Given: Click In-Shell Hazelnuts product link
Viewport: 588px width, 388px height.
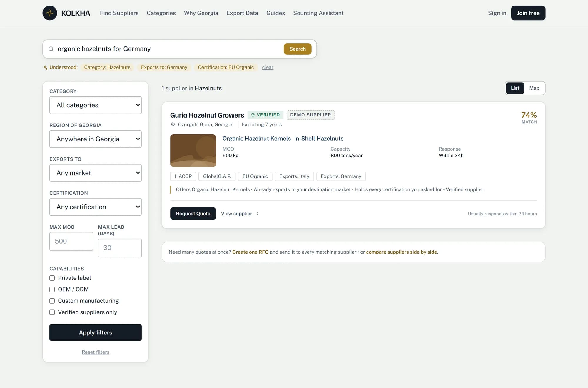Looking at the screenshot, I should coord(319,139).
